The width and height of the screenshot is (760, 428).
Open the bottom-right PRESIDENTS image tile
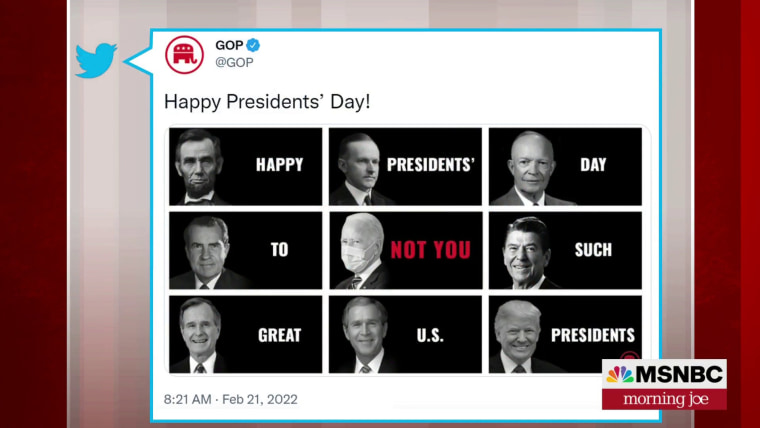pyautogui.click(x=565, y=334)
